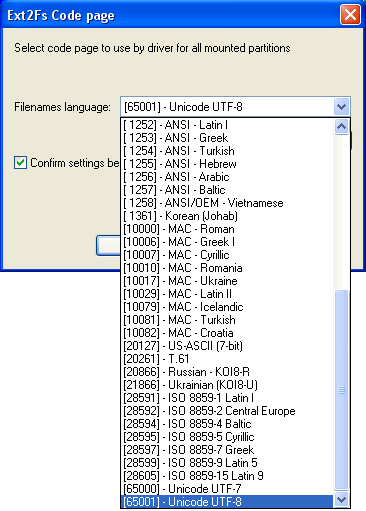
Task: Choose [1255] ANSI - Hebrew
Action: click(x=227, y=164)
